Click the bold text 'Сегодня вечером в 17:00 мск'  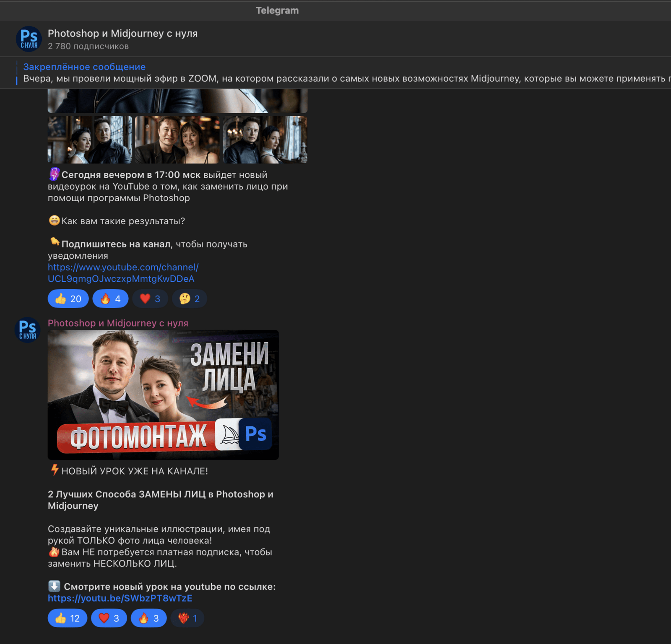[131, 175]
